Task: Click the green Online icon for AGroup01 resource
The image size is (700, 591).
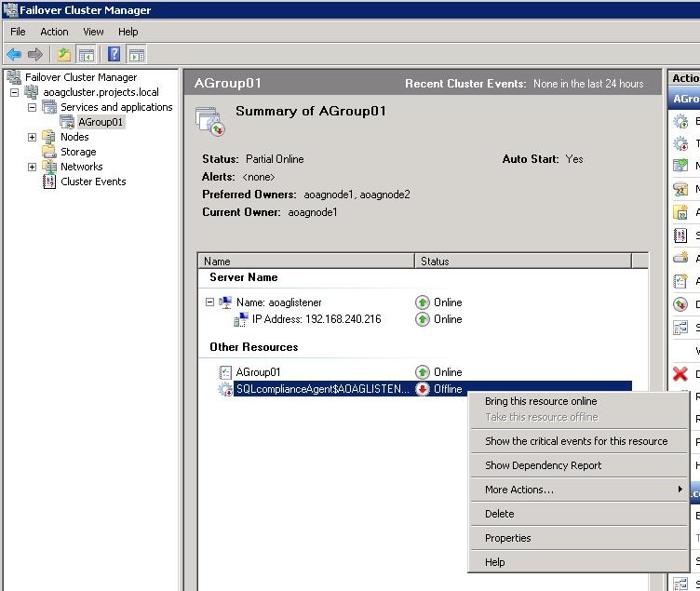Action: (422, 372)
